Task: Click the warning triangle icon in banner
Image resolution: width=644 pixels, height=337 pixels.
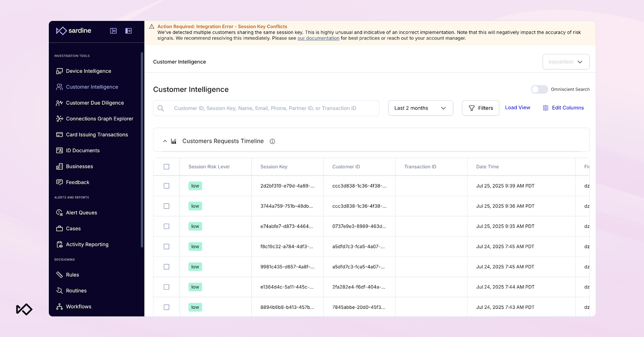Action: (152, 27)
